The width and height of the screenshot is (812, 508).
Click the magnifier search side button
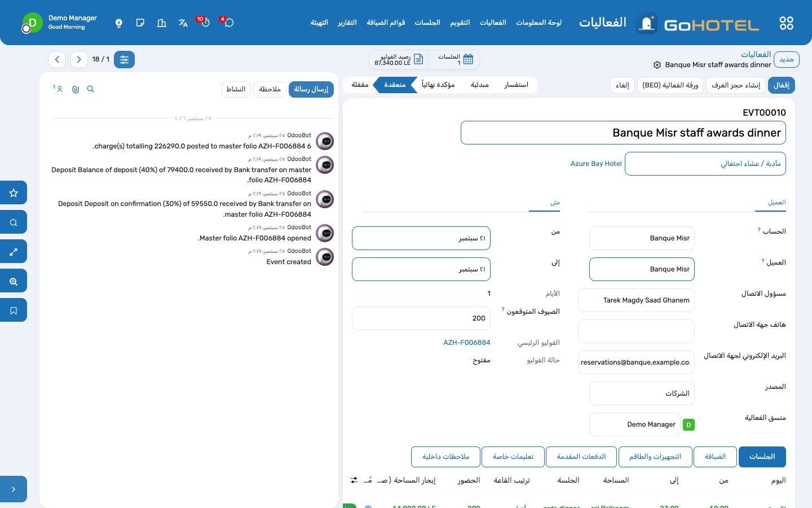pyautogui.click(x=14, y=222)
